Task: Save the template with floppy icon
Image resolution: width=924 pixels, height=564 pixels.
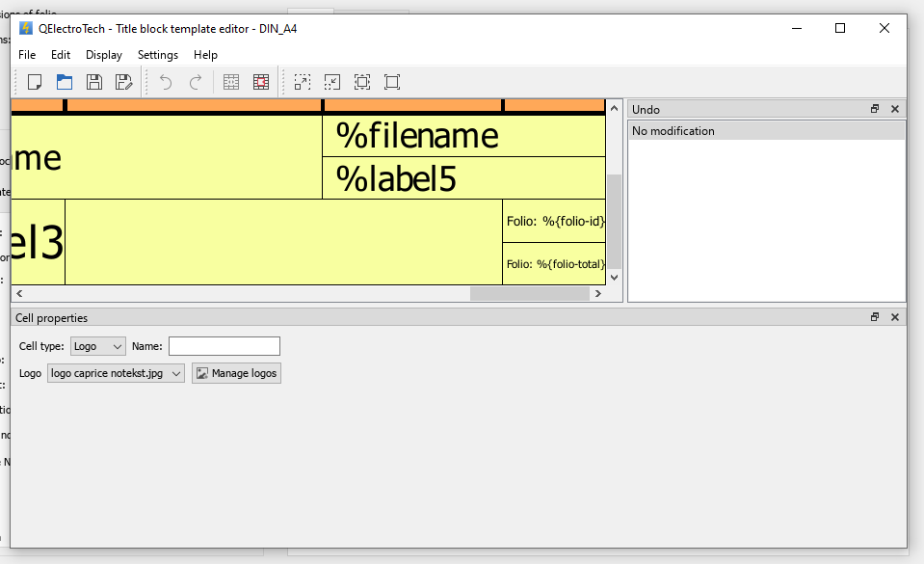Action: (93, 82)
